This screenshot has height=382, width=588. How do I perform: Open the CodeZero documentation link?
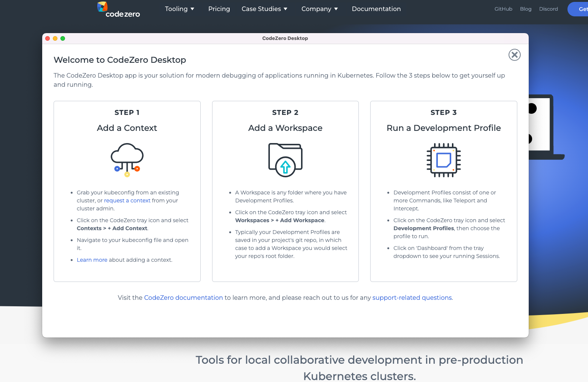(x=184, y=298)
